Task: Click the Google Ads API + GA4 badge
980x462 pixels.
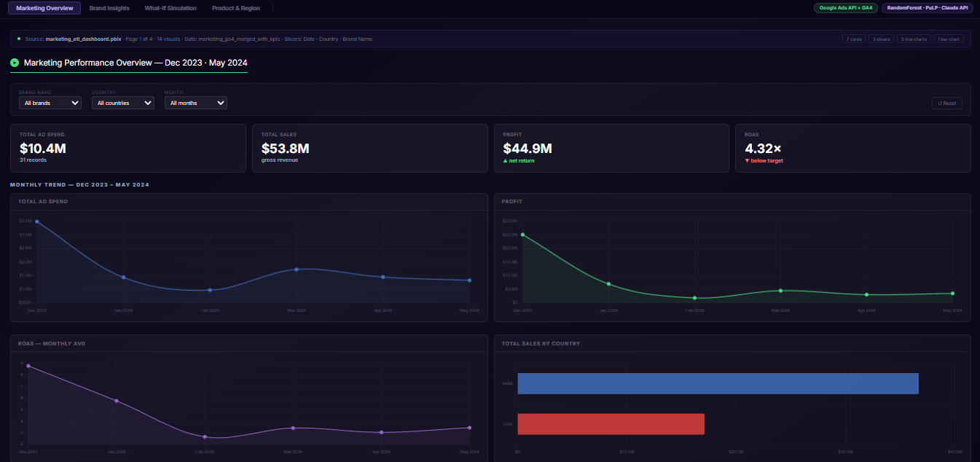Action: tap(846, 8)
